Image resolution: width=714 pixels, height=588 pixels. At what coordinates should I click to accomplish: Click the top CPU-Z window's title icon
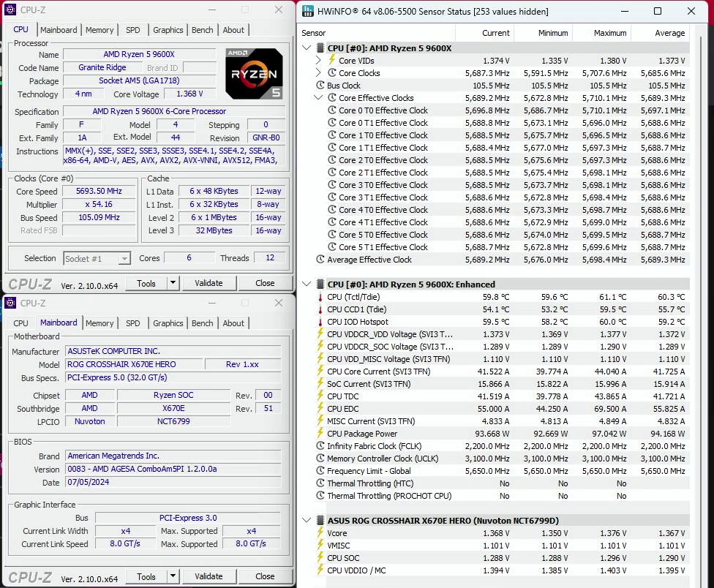[x=10, y=10]
